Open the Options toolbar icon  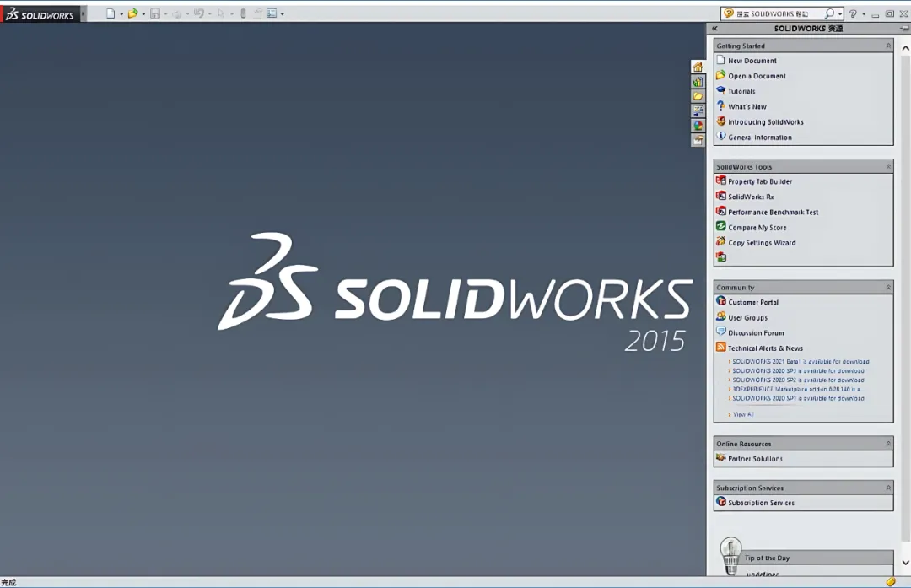click(272, 13)
